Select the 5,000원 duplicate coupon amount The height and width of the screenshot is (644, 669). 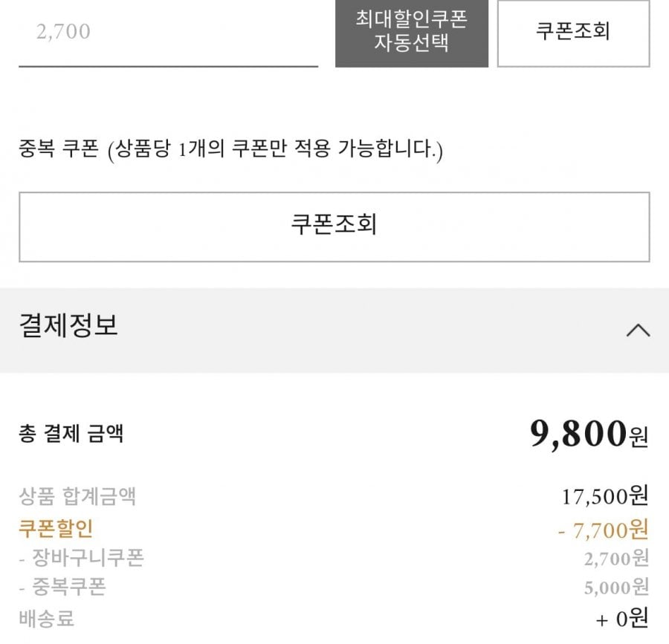tap(616, 588)
